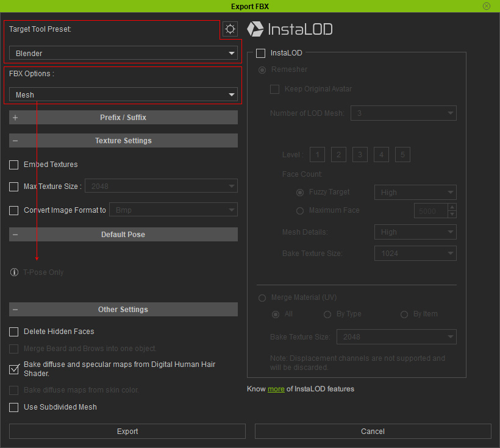Open the Merge Bake Texture Size 2048 dropdown
Image resolution: width=500 pixels, height=448 pixels.
coord(396,337)
